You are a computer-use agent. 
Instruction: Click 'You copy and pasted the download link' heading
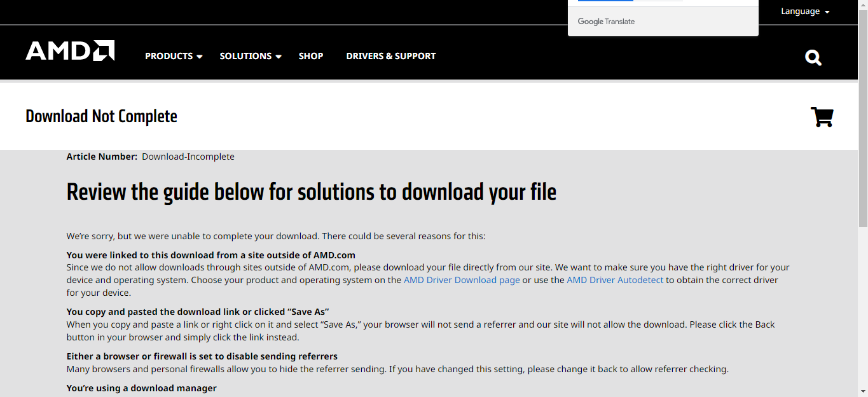pyautogui.click(x=198, y=312)
